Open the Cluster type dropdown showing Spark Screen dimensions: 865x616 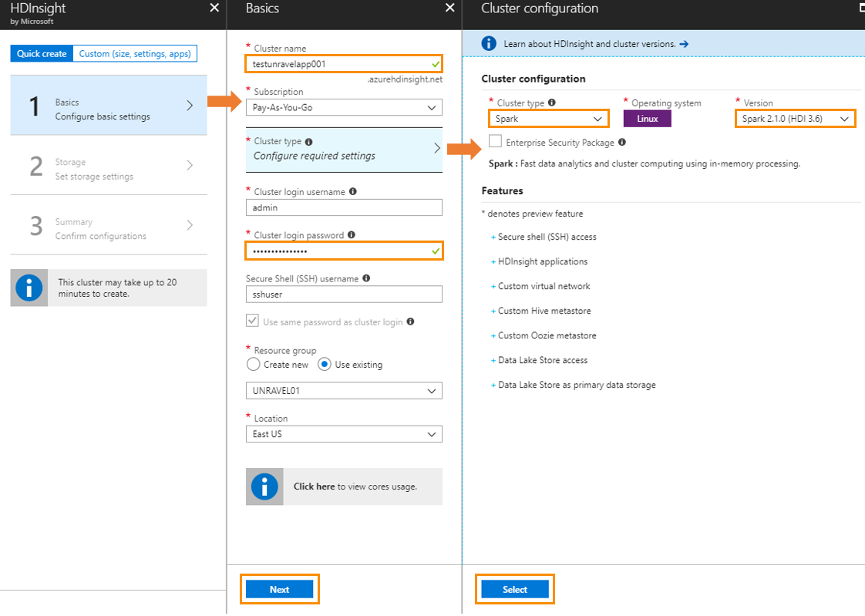click(x=548, y=119)
